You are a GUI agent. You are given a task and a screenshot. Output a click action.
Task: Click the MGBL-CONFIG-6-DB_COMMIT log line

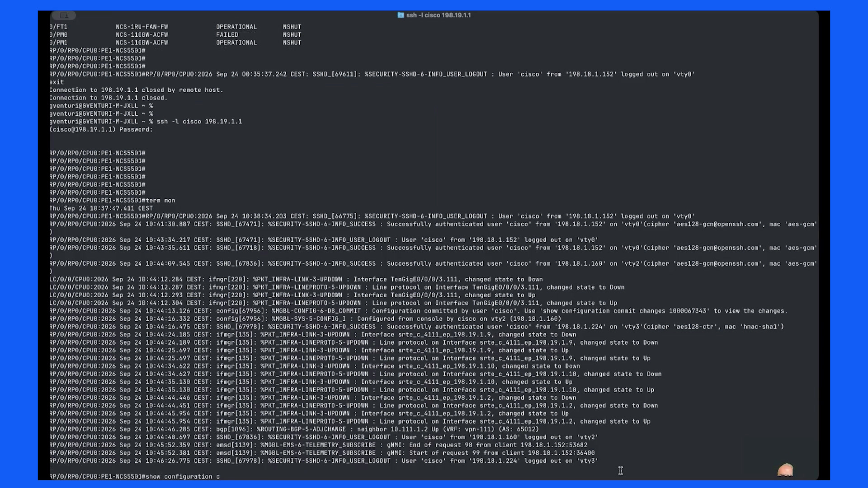pyautogui.click(x=419, y=311)
